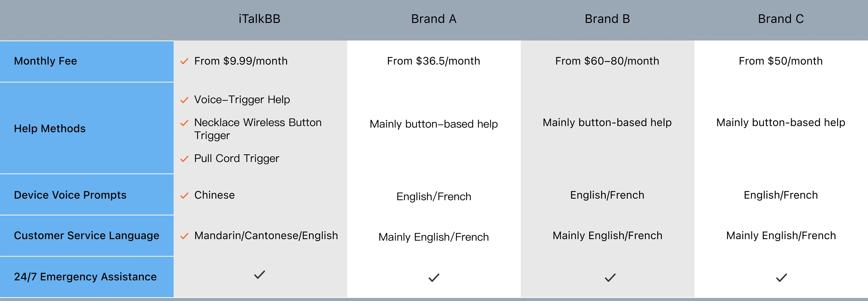Click the checkmark next to Pull Cord Trigger
868x301 pixels.
184,159
